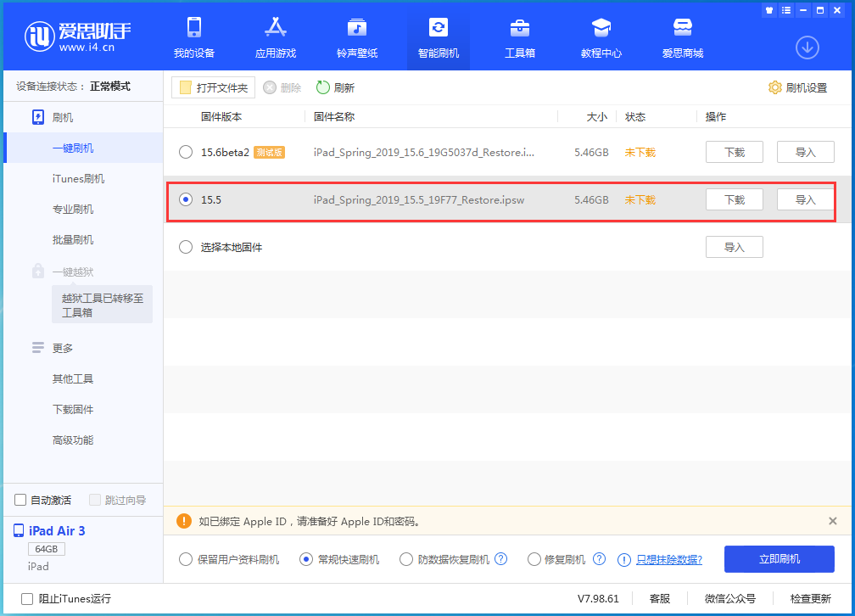Click the 刷机 section flash icon
The height and width of the screenshot is (616, 855).
37,117
